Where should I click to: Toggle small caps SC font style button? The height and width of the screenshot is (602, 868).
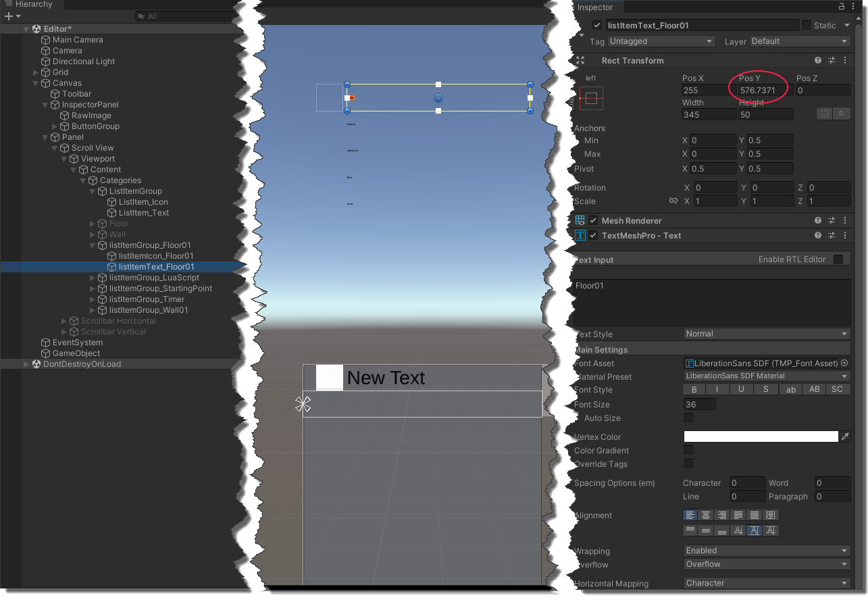(838, 389)
